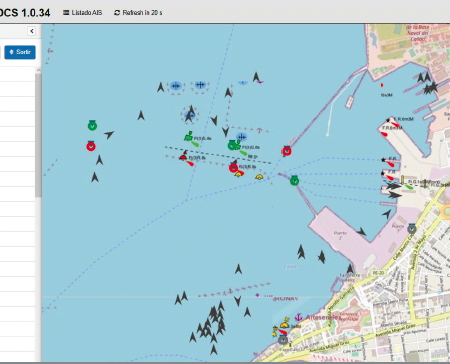The image size is (450, 364).
Task: Select gray circle marker beside Puerto label
Action: 412,229
